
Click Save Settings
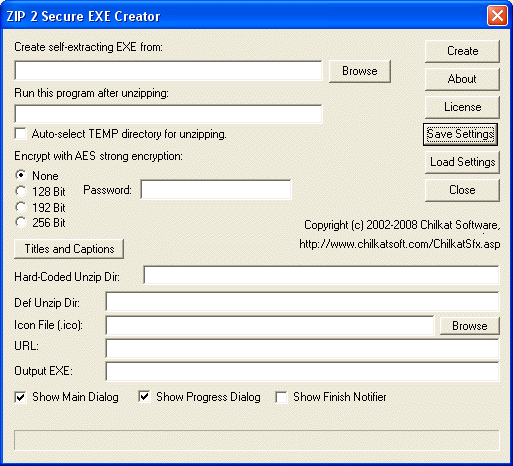[460, 134]
